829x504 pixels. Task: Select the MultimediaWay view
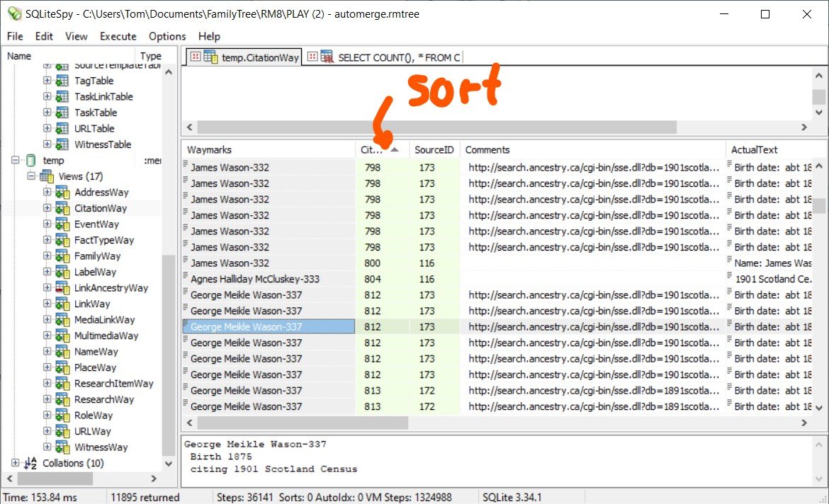pos(106,336)
